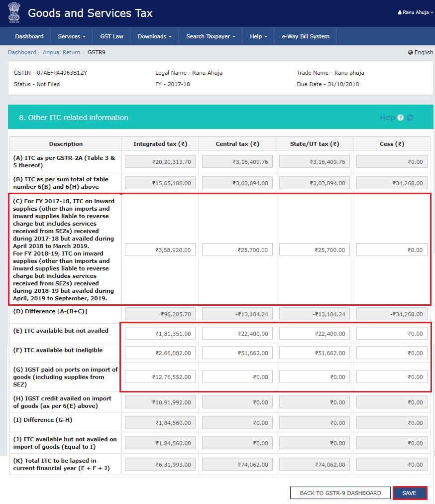435x504 pixels.
Task: Open the Downloads dropdown
Action: [154, 36]
